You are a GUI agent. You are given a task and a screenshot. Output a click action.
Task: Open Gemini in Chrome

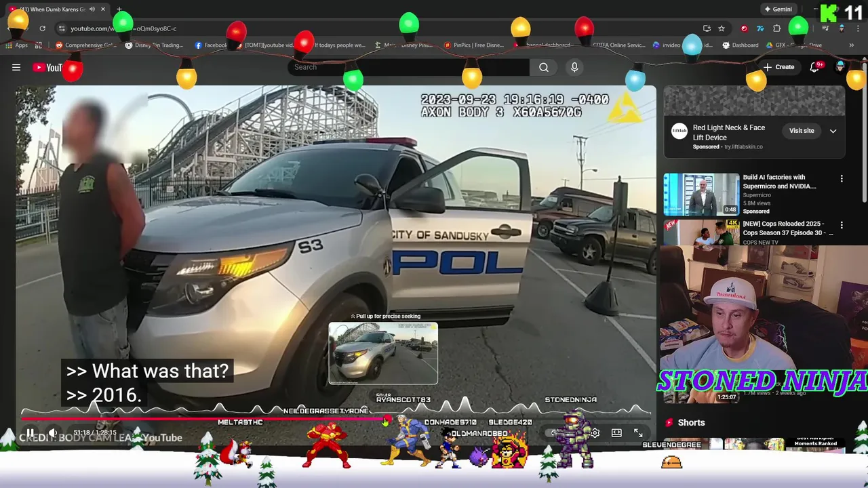pos(777,9)
